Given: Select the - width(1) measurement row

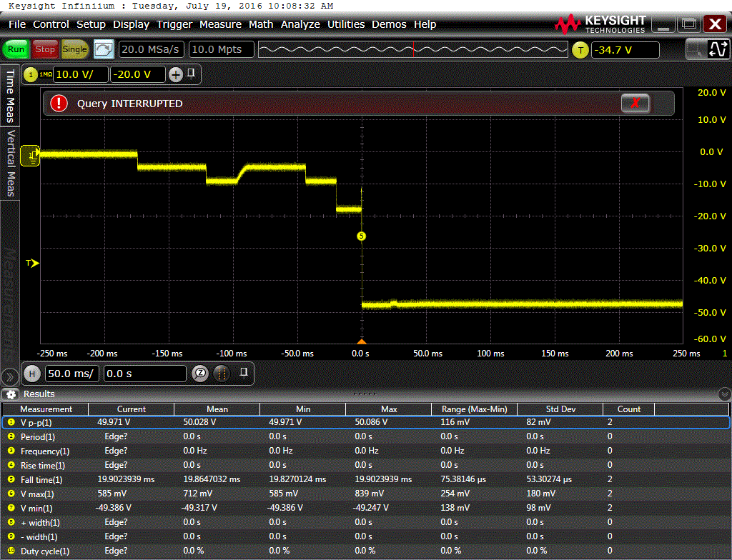Looking at the screenshot, I should (x=365, y=536).
